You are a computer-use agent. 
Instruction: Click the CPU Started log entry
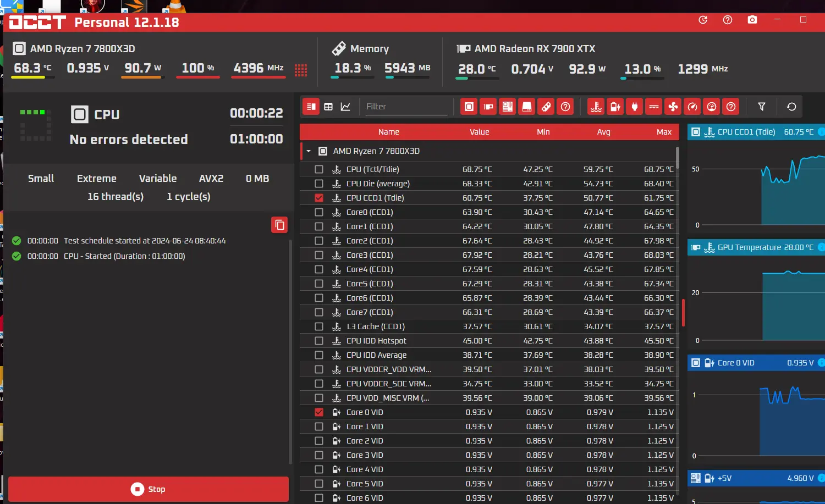click(x=124, y=256)
